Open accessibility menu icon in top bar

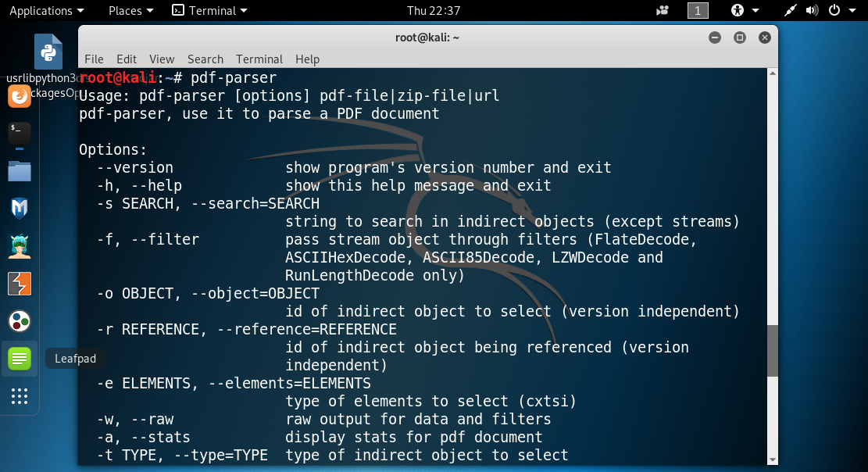[738, 10]
